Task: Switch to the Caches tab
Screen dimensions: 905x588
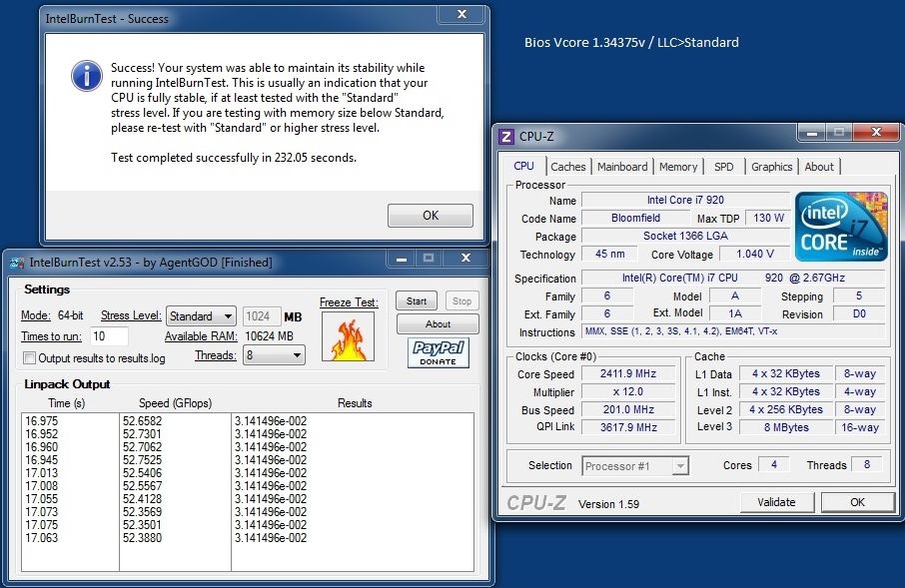Action: pyautogui.click(x=568, y=167)
